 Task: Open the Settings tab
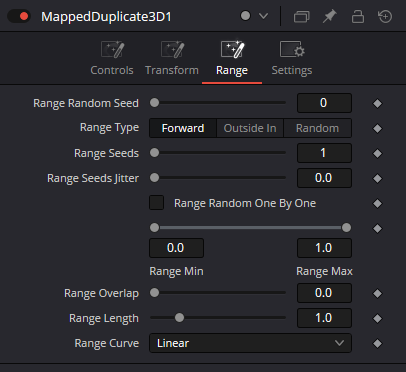pos(292,59)
